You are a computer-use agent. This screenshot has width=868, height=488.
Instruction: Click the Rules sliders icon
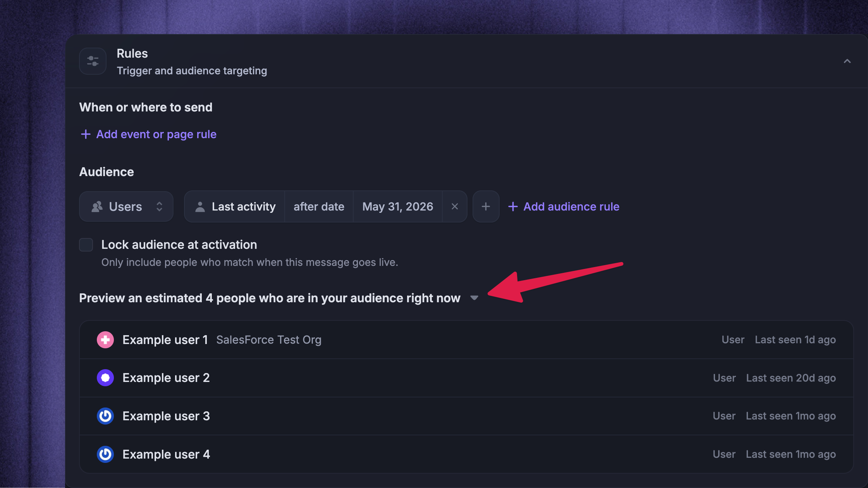click(93, 61)
